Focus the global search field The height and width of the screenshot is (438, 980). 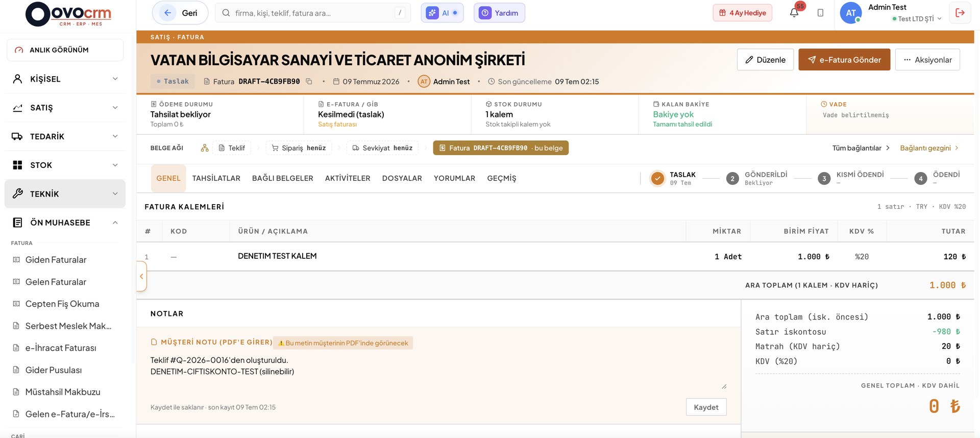click(313, 13)
